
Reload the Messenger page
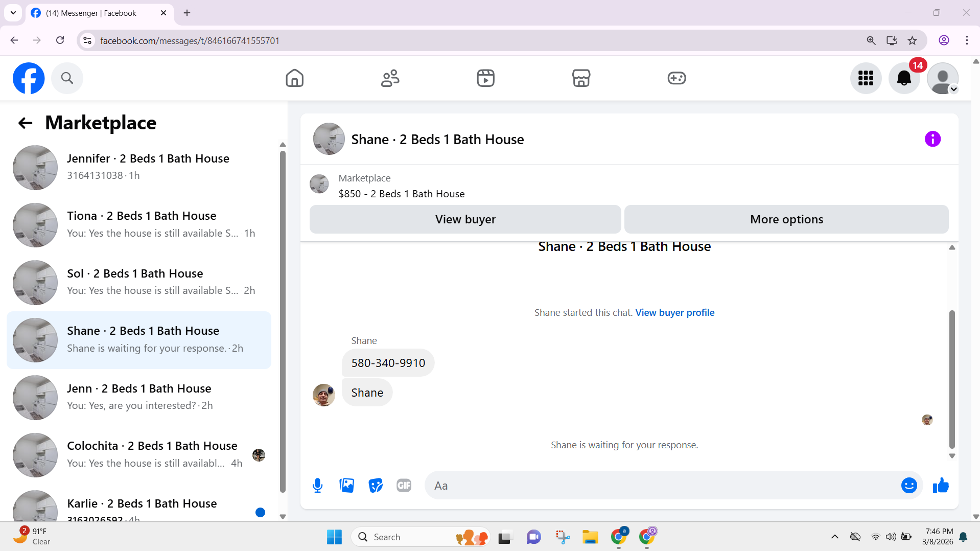pos(60,40)
